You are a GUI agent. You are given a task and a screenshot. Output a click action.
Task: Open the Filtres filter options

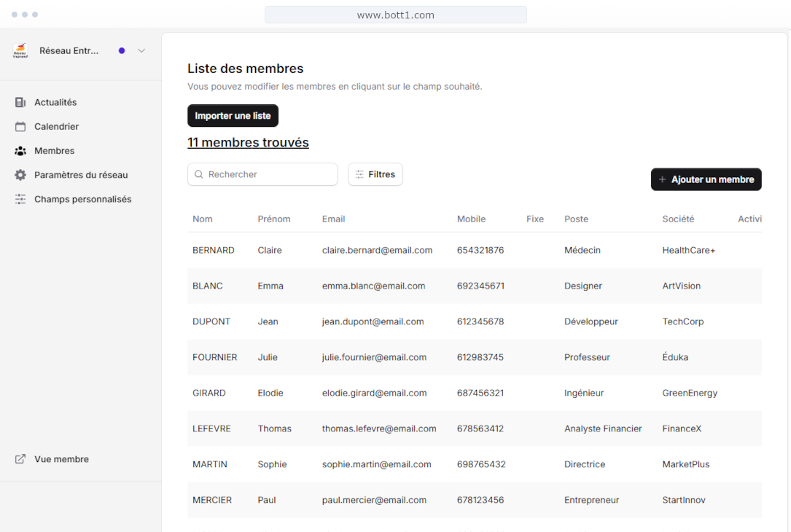point(375,174)
